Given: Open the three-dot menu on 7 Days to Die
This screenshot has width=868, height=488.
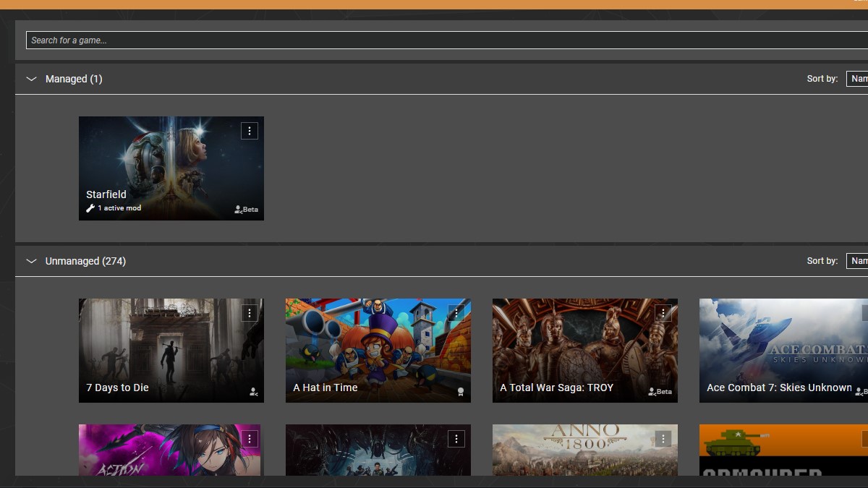Looking at the screenshot, I should pyautogui.click(x=250, y=313).
